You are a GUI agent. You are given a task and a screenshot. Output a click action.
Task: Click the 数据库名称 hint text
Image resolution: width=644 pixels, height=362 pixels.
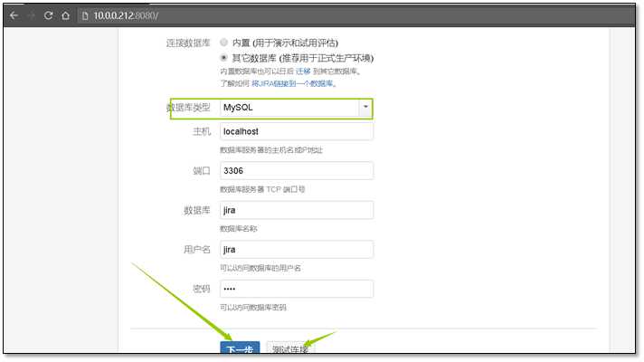pyautogui.click(x=238, y=228)
